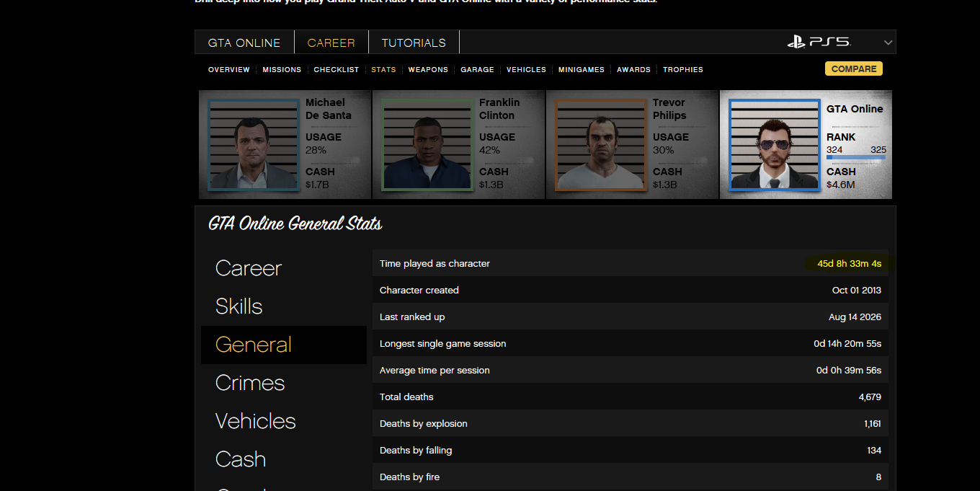The image size is (980, 491).
Task: Select Michael De Santa's mugshot
Action: (x=253, y=145)
